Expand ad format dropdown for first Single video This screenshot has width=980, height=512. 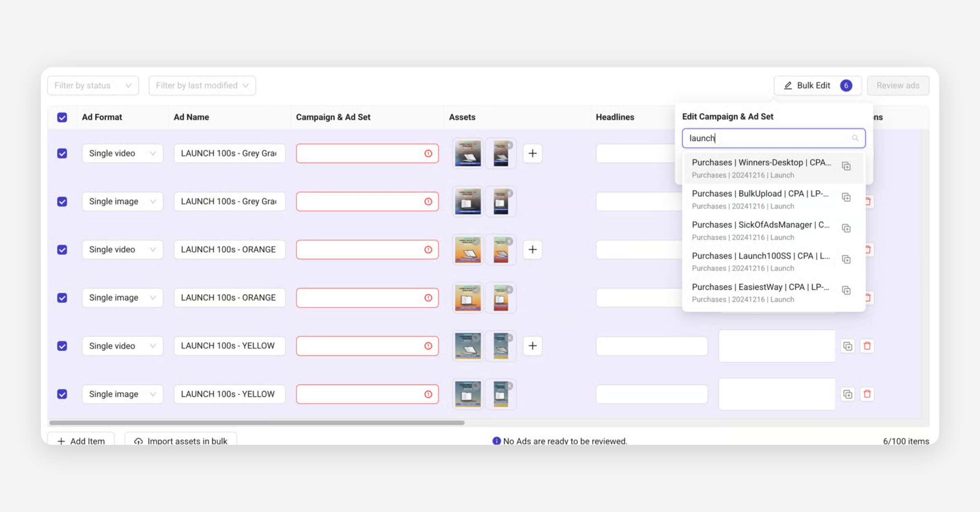122,154
